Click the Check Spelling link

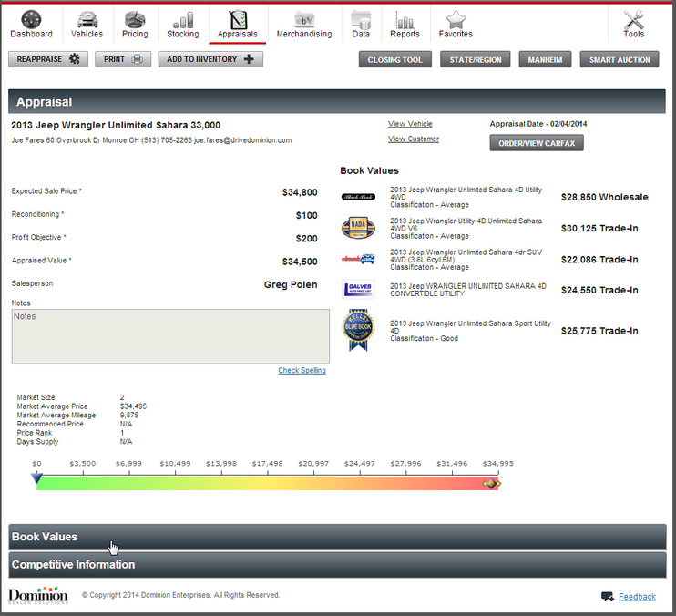tap(302, 370)
